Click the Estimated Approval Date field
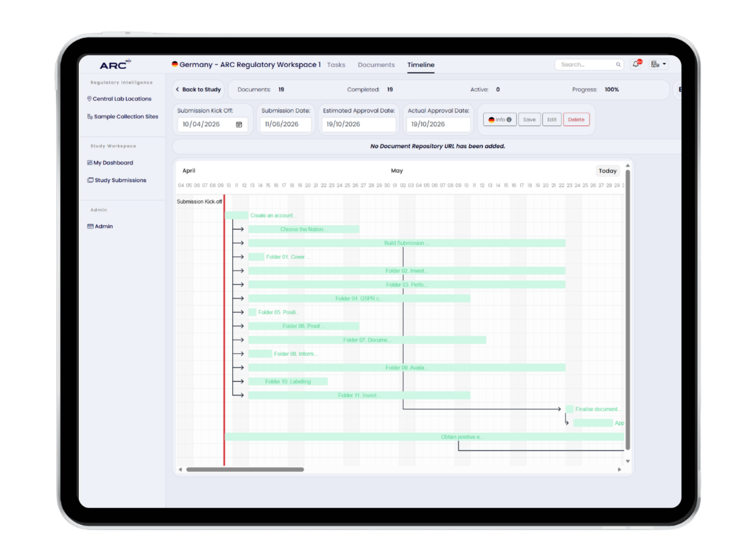Screen dimensions: 756x560 [358, 125]
